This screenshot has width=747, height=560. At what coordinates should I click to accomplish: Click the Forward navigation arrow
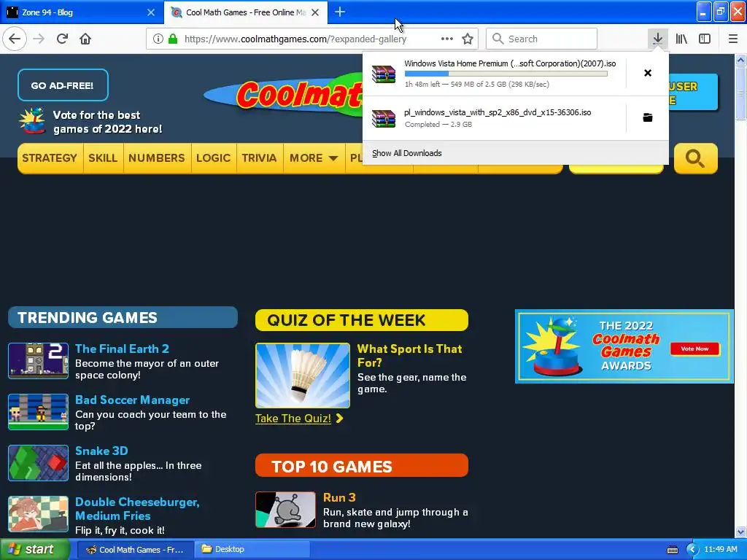(x=39, y=39)
